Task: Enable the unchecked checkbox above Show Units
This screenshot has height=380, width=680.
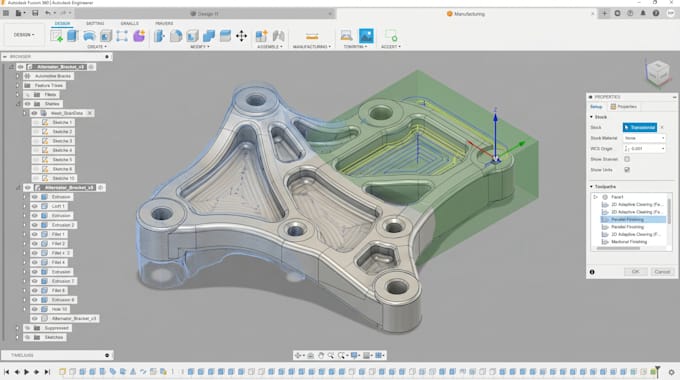Action: pos(627,159)
